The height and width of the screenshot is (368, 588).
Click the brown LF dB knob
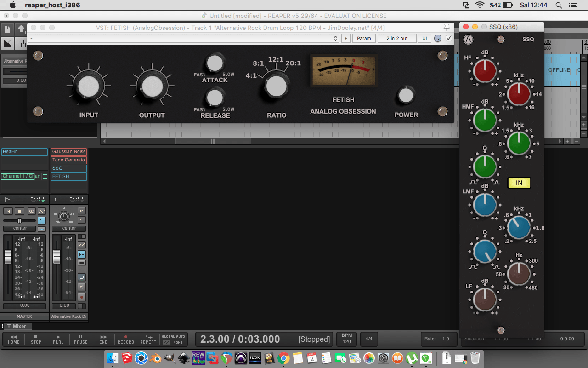(485, 299)
